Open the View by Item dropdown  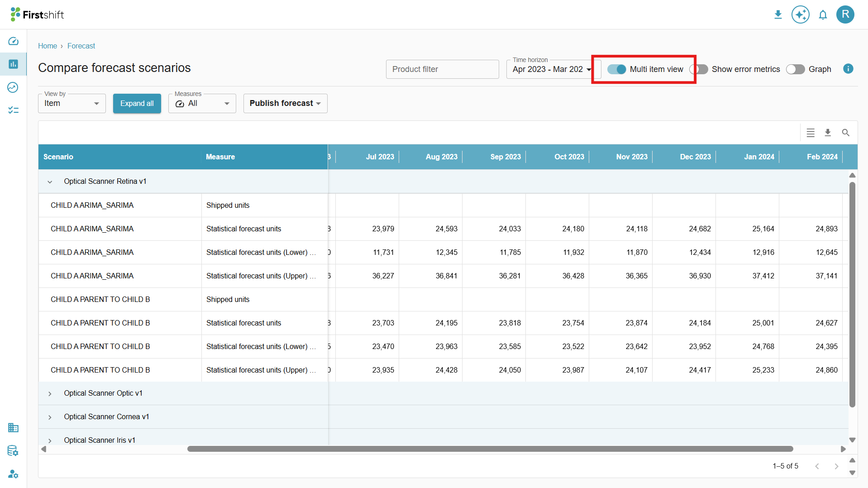pos(72,103)
